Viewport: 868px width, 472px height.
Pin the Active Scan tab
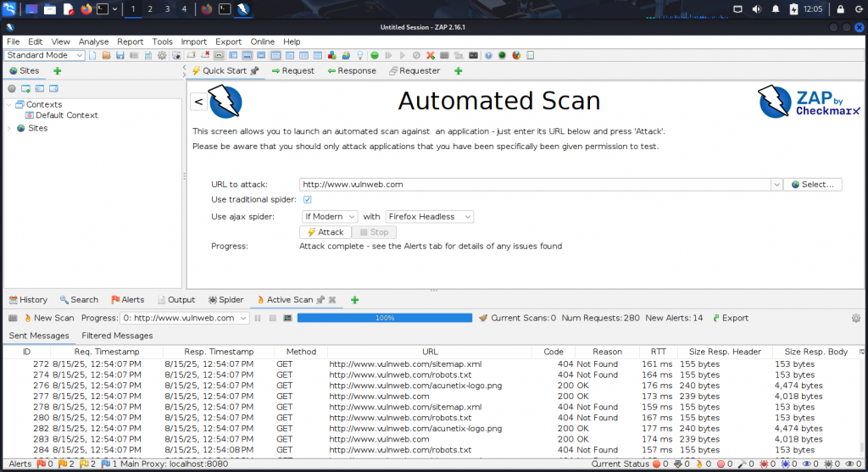coord(320,300)
